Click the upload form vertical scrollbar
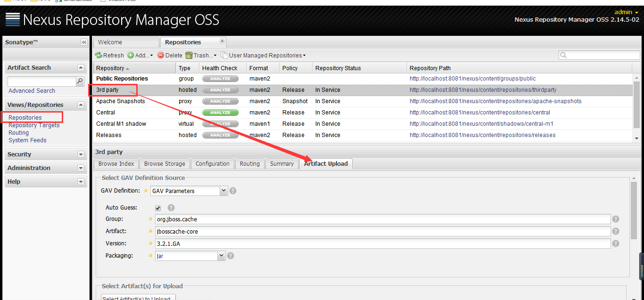The image size is (644, 300). pos(634,210)
